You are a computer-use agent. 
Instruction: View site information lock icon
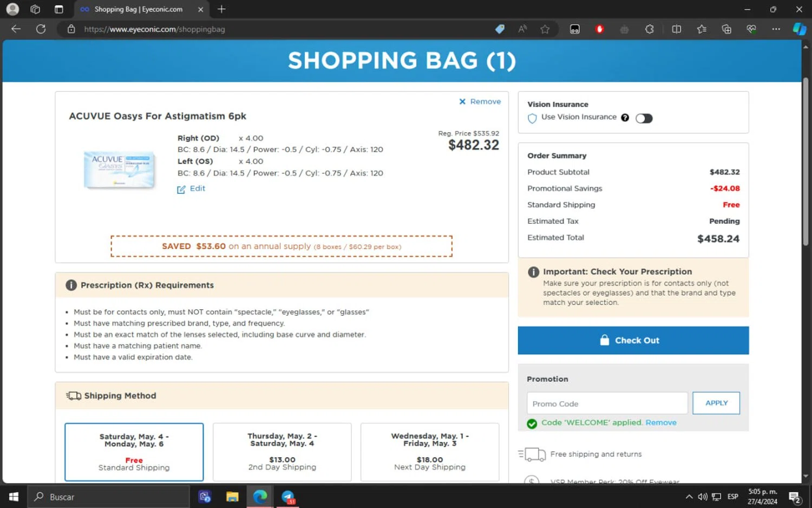tap(71, 29)
